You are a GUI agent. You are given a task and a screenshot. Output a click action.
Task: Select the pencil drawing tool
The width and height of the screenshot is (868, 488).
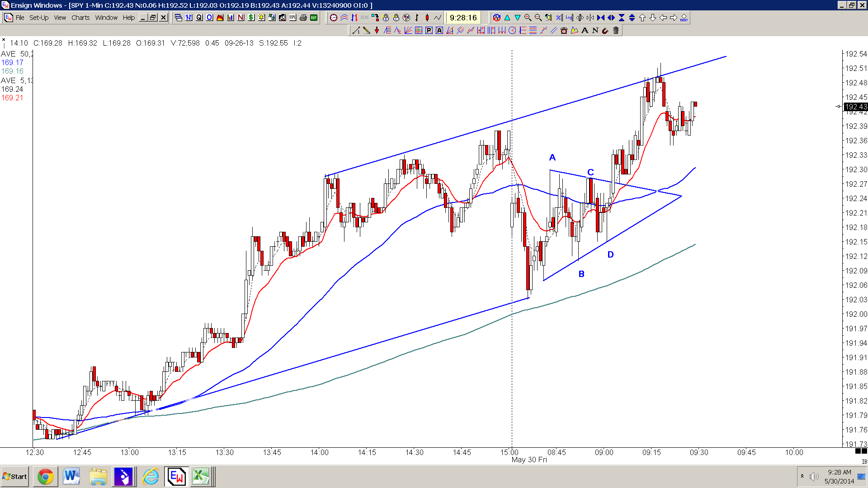pyautogui.click(x=366, y=30)
